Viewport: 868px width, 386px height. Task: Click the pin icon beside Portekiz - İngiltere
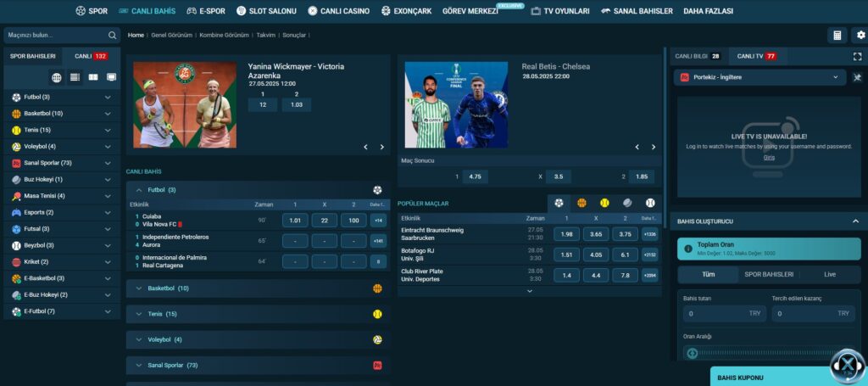pos(858,77)
